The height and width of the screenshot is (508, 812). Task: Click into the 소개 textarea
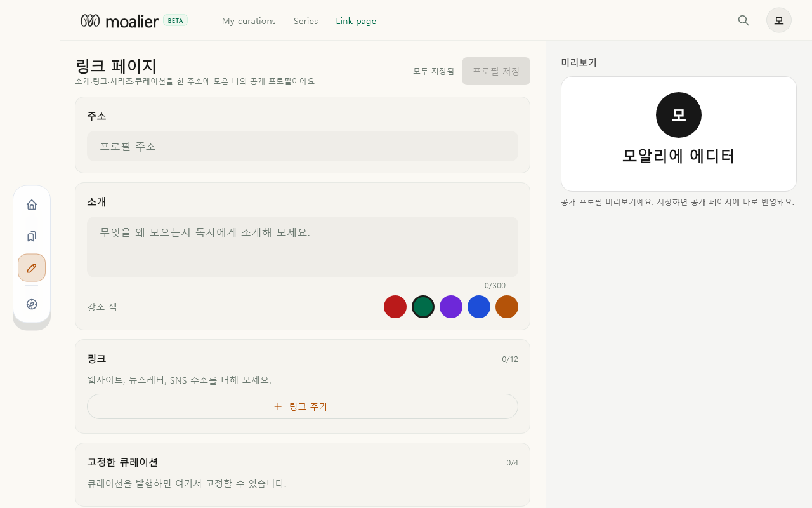[x=303, y=247]
